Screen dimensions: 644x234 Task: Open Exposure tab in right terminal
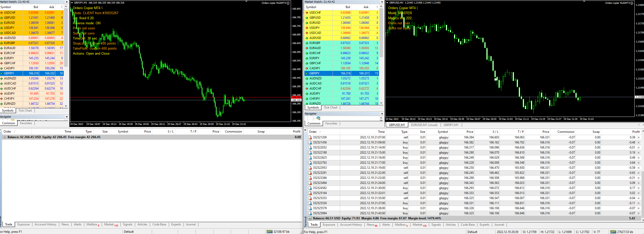point(329,225)
